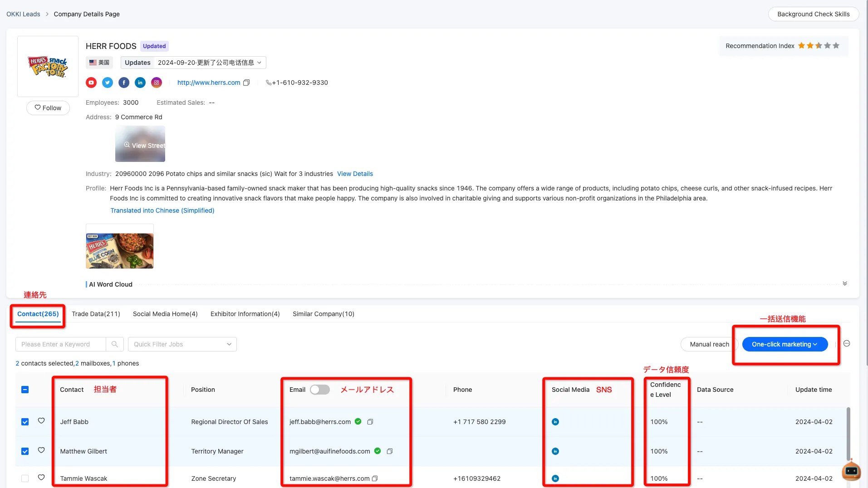Image resolution: width=868 pixels, height=488 pixels.
Task: Click the Background Check Skills button
Action: point(814,14)
